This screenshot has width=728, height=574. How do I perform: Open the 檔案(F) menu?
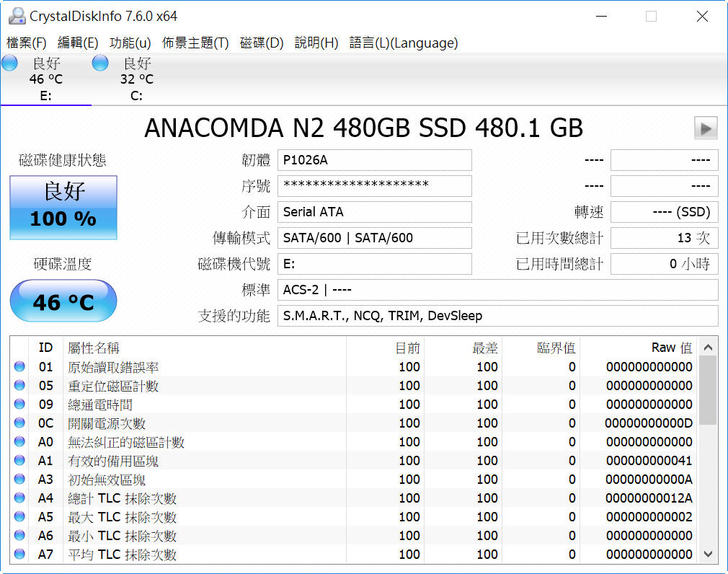click(x=27, y=43)
